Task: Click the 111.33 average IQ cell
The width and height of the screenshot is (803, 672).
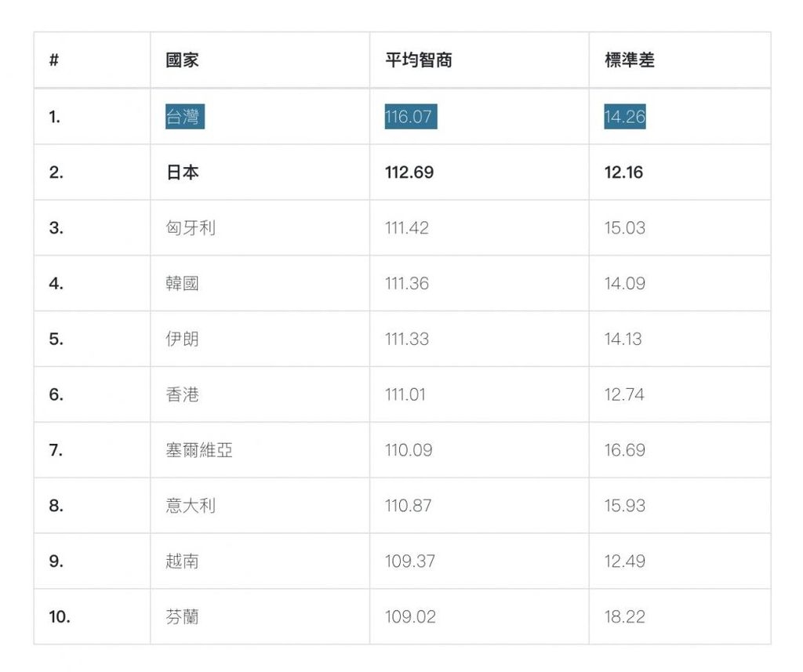Action: point(406,339)
